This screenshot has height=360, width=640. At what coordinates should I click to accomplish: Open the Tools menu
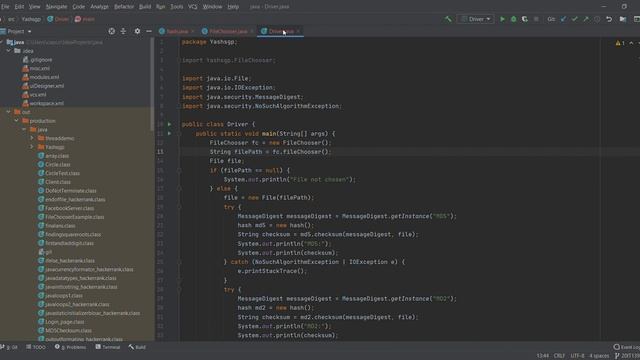(x=177, y=7)
